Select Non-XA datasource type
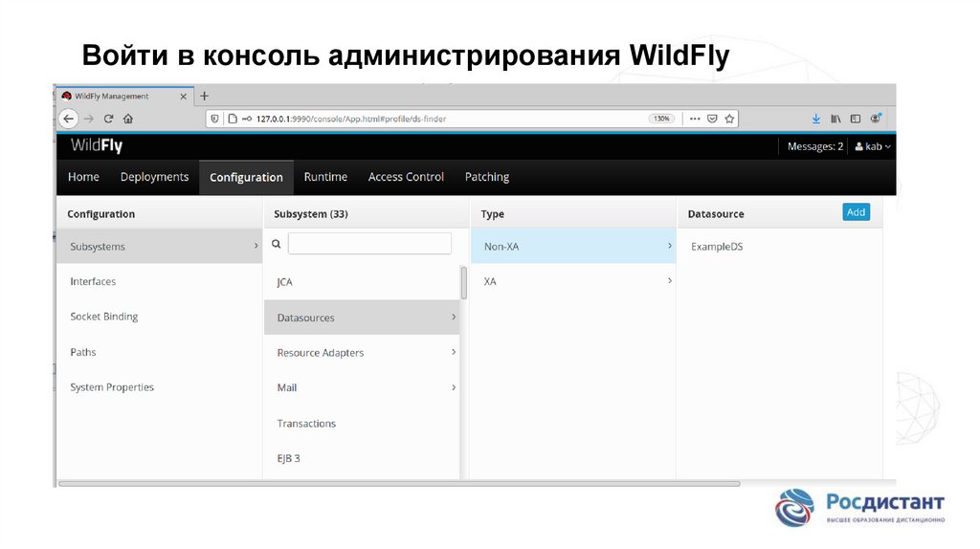This screenshot has width=980, height=549. [x=573, y=246]
